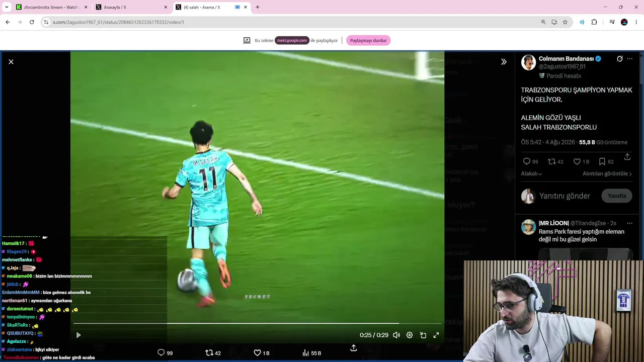Mute the video using the speaker icon
The height and width of the screenshot is (362, 644).
396,335
